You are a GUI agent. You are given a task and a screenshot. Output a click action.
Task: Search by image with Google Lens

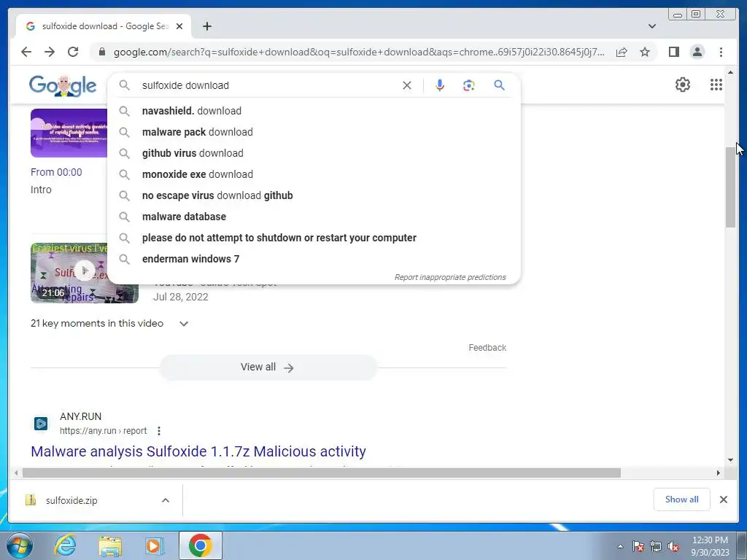(x=469, y=85)
